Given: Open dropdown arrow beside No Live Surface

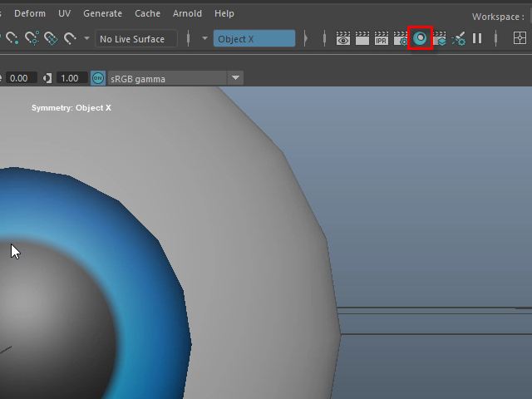Looking at the screenshot, I should pyautogui.click(x=87, y=38).
